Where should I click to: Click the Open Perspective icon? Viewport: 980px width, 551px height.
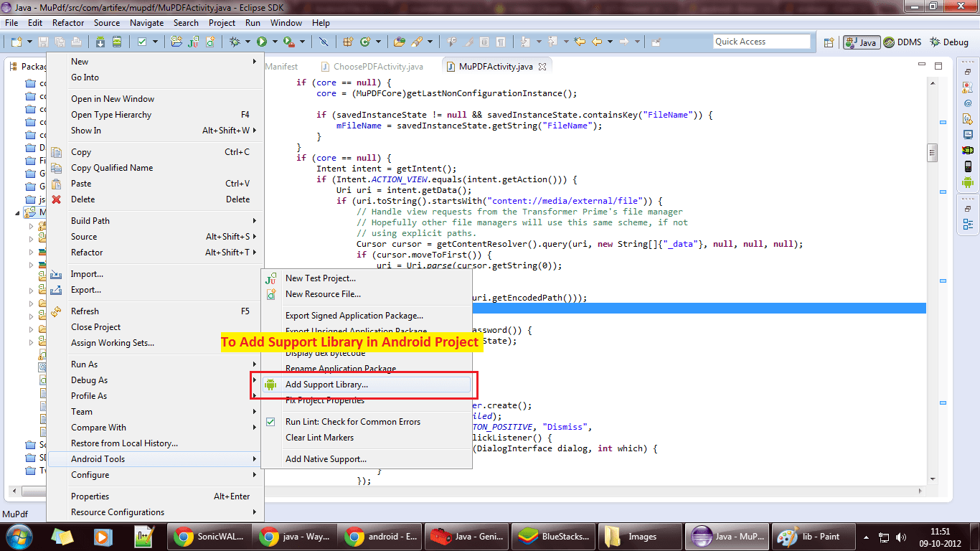829,42
